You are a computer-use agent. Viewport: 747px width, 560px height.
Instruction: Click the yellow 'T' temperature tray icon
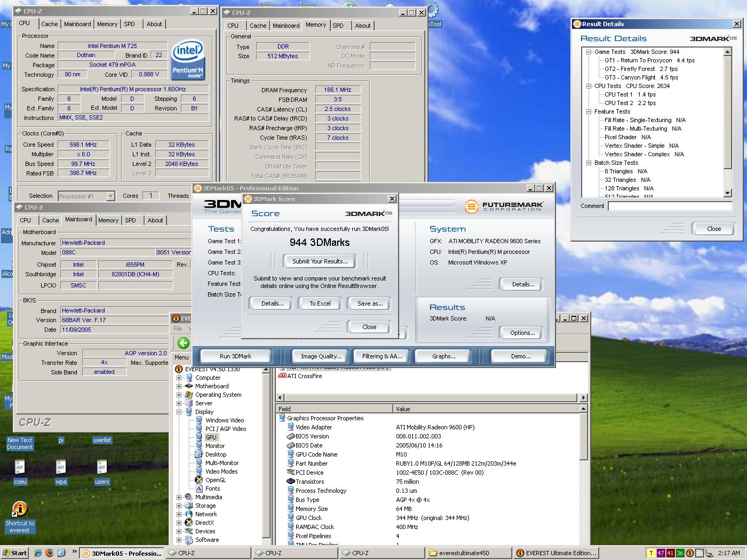click(x=651, y=553)
